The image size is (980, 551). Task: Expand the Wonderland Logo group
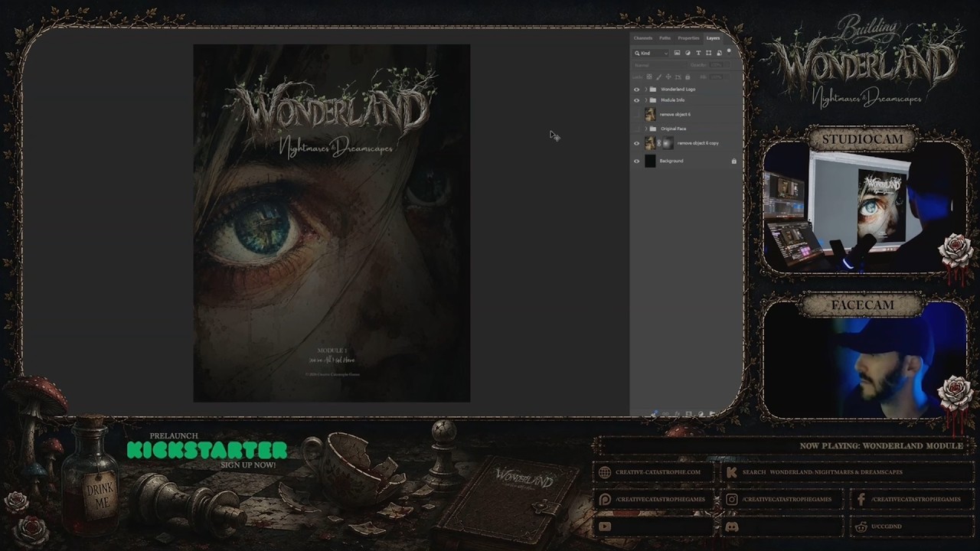[x=646, y=90]
